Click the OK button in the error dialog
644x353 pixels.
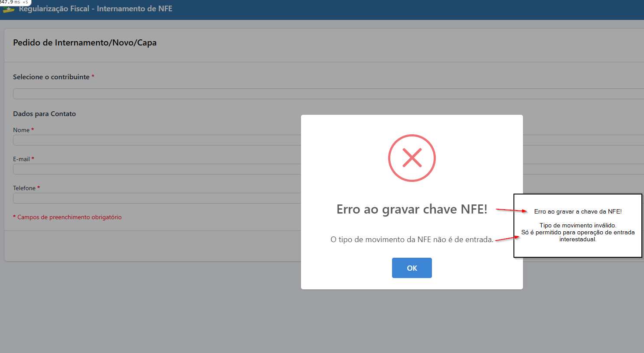click(x=412, y=268)
